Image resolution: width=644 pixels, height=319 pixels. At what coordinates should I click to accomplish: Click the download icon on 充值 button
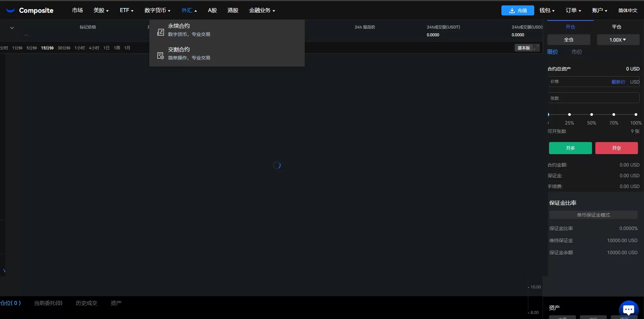[512, 10]
